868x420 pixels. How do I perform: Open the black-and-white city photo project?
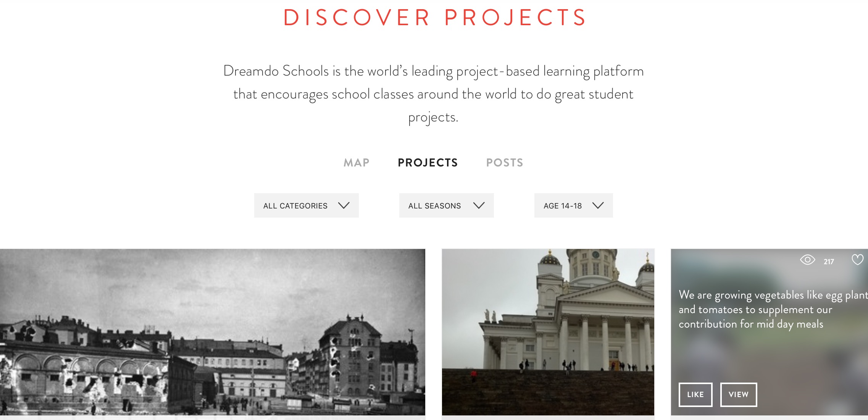213,332
